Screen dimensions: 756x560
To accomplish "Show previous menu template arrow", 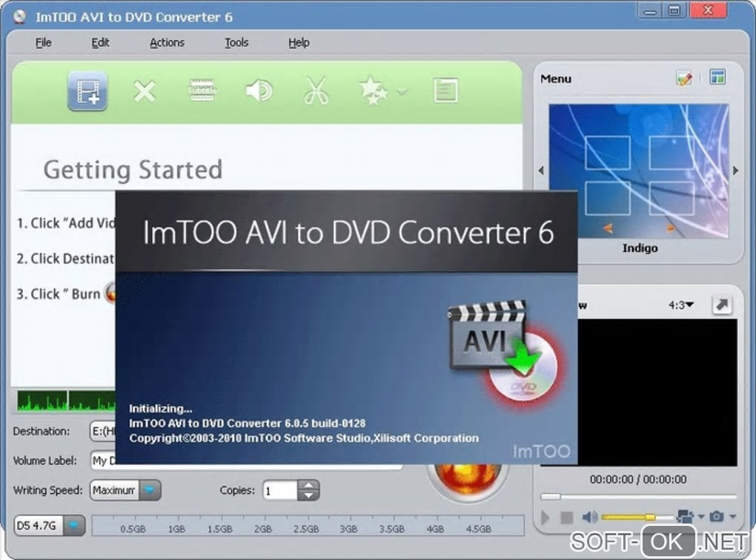I will coord(541,171).
